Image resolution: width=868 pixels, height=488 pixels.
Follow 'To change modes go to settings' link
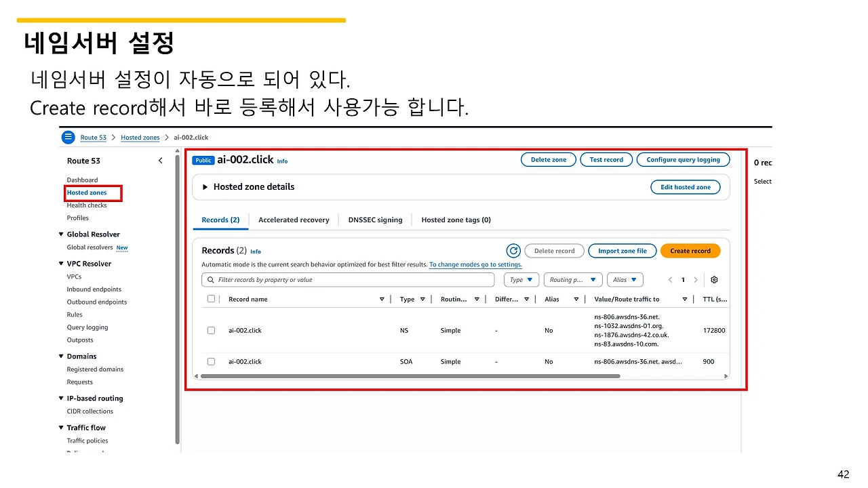[x=475, y=265]
